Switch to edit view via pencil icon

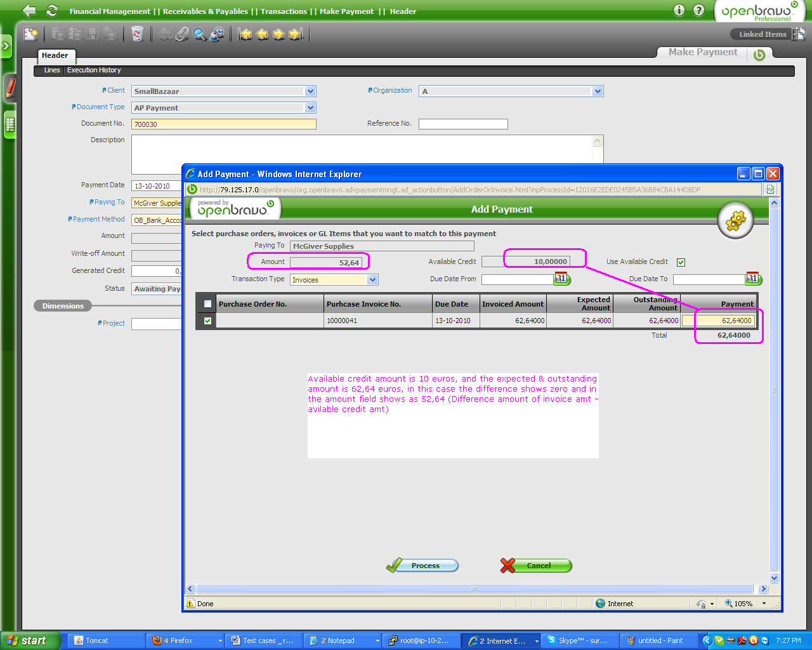10,88
